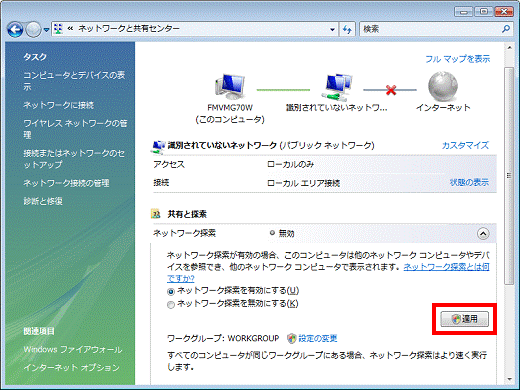Collapse the ネットワーク探索 section chevron
Screen dimensions: 520x390
click(483, 234)
